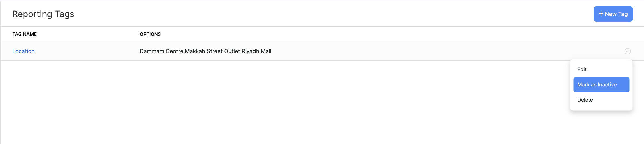
Task: Click empty column header row right of OPTIONS
Action: pyautogui.click(x=367, y=34)
